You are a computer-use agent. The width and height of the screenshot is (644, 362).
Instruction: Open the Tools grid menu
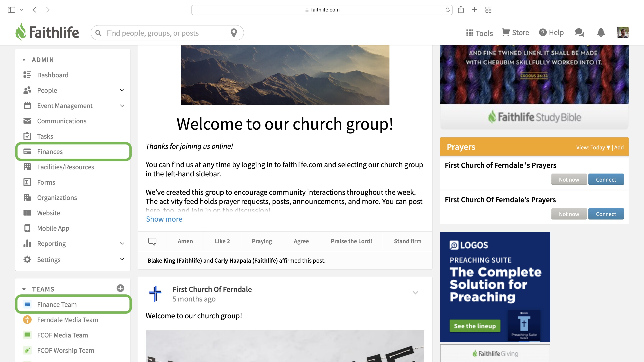pyautogui.click(x=479, y=33)
